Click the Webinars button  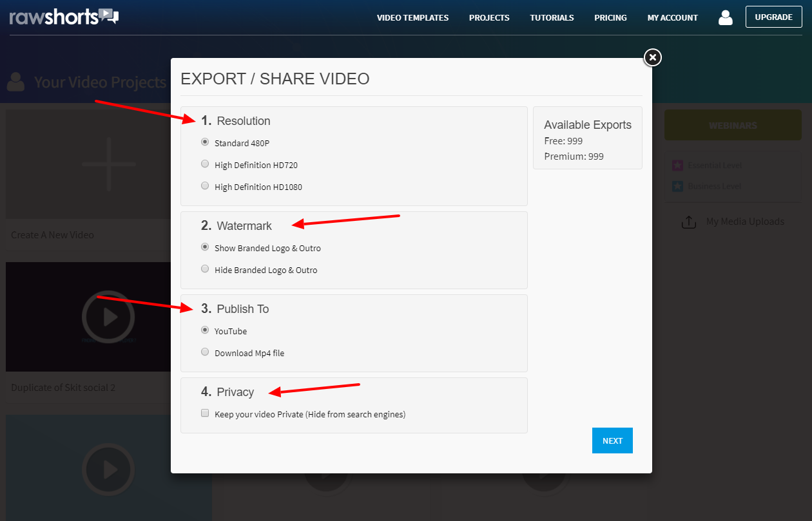pyautogui.click(x=733, y=126)
